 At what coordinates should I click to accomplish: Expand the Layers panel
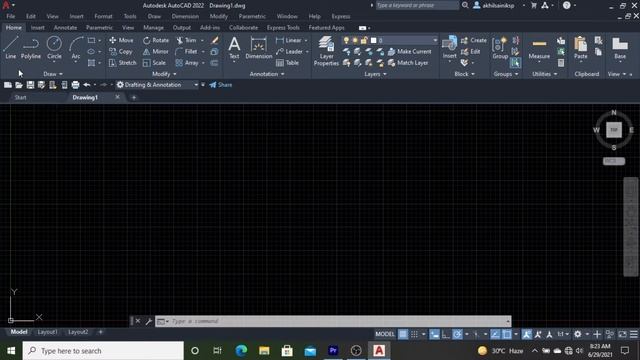pos(375,74)
